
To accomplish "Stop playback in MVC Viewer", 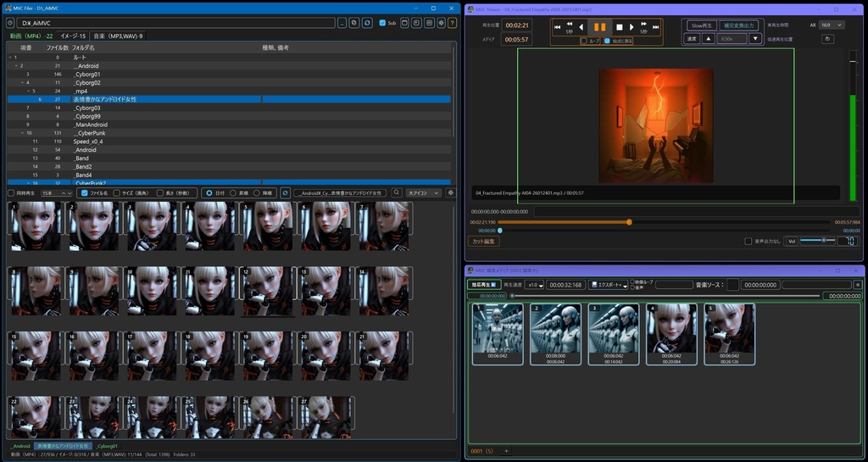I will pyautogui.click(x=620, y=27).
